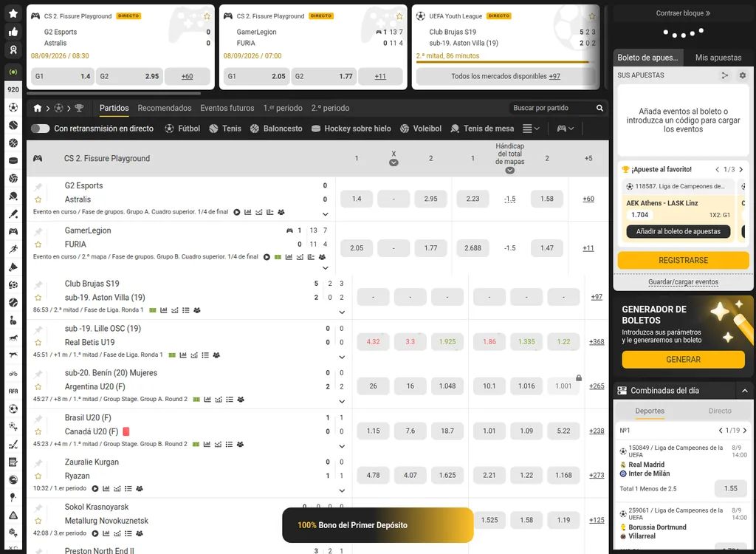Favorite the Club Brujas S19 match star
This screenshot has width=756, height=554.
point(38,297)
